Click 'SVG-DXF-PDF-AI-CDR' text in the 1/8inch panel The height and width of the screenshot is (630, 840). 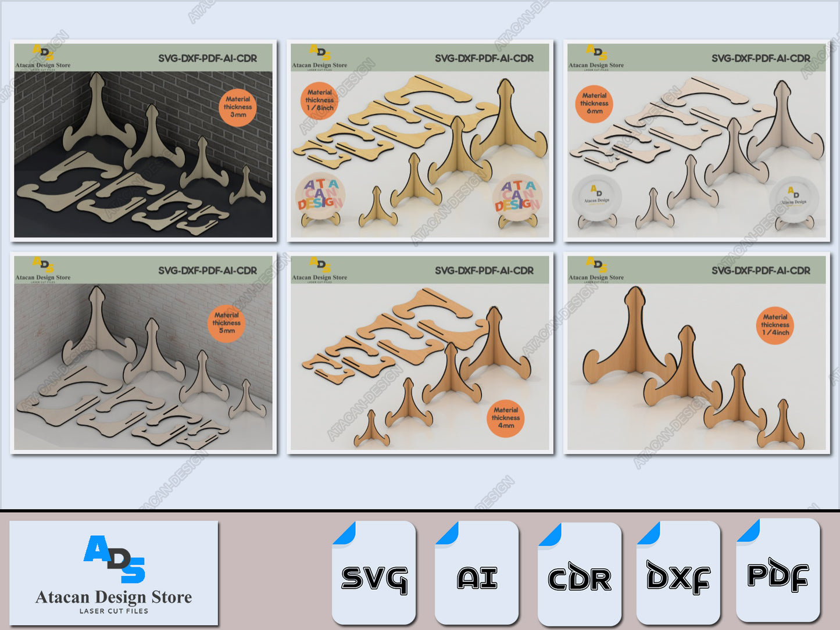pyautogui.click(x=484, y=58)
